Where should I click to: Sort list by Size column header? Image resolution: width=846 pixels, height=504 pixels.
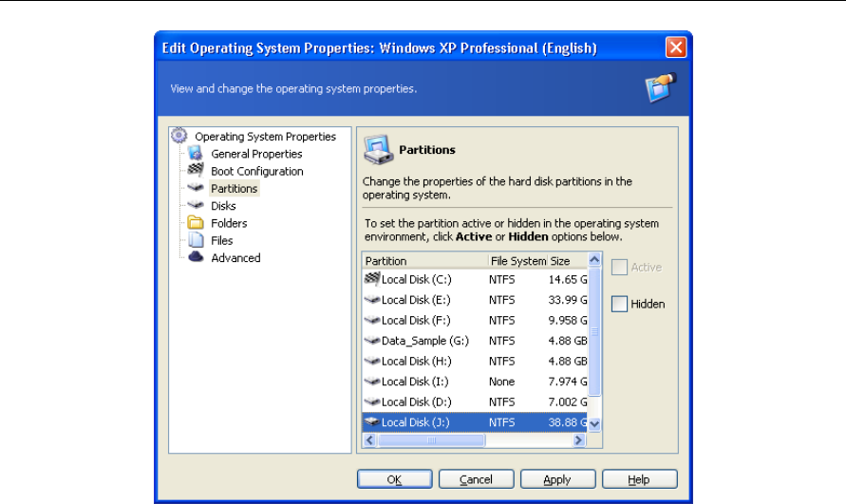(568, 261)
